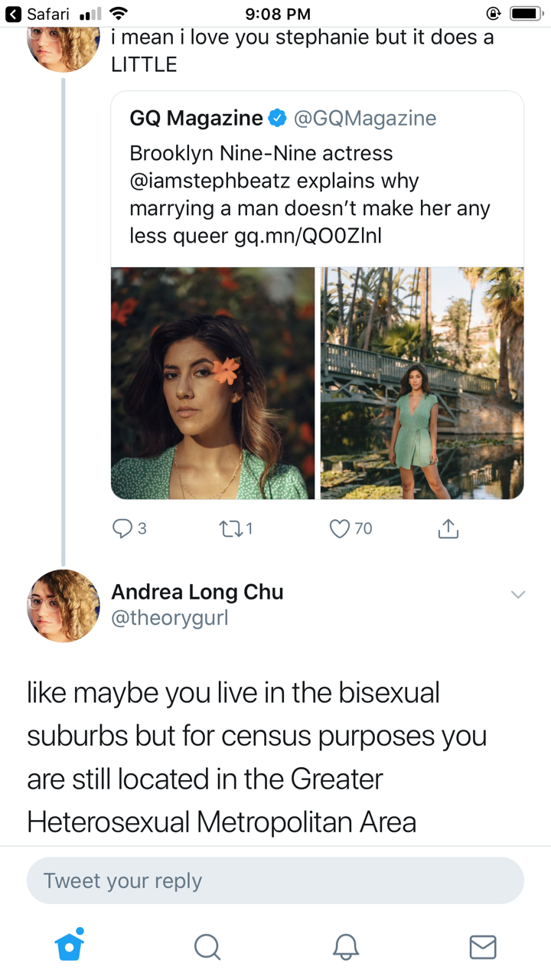The height and width of the screenshot is (980, 551).
Task: Open the gq.mn/QO0ZInl link
Action: (x=308, y=237)
